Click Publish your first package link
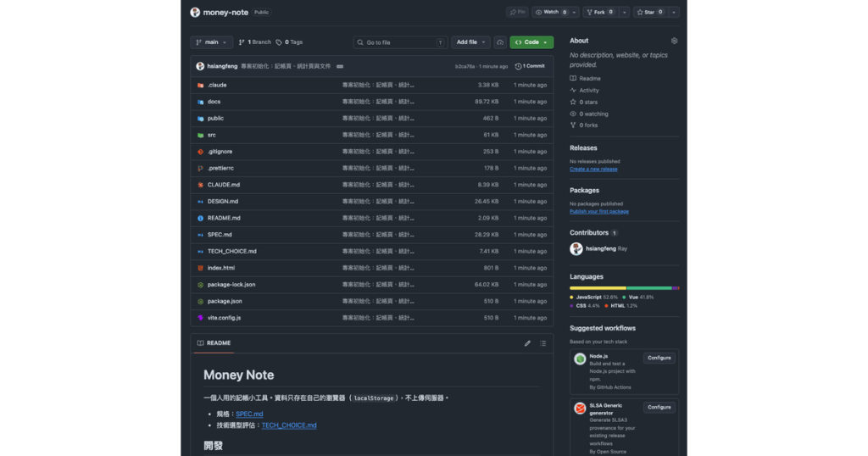868x456 pixels. (x=599, y=211)
